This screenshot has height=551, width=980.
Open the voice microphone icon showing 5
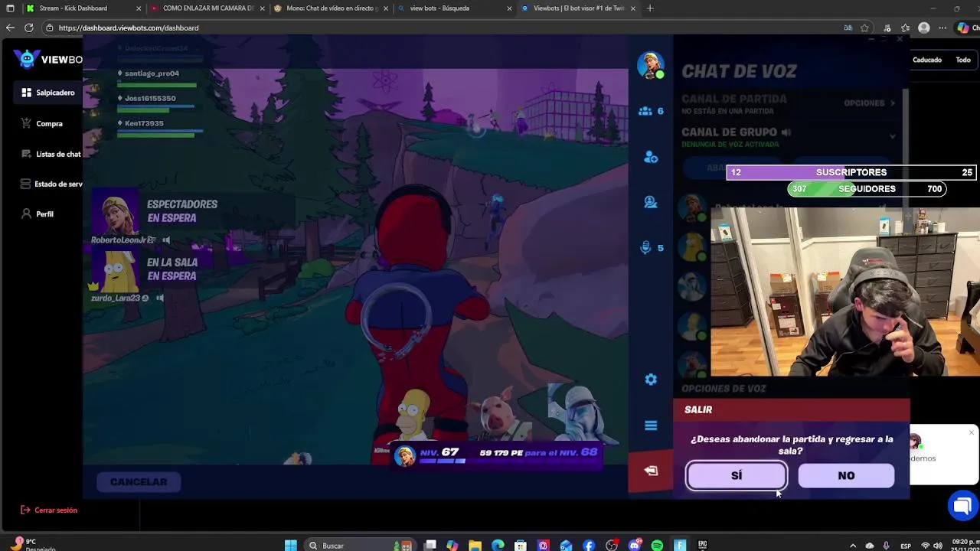[650, 248]
